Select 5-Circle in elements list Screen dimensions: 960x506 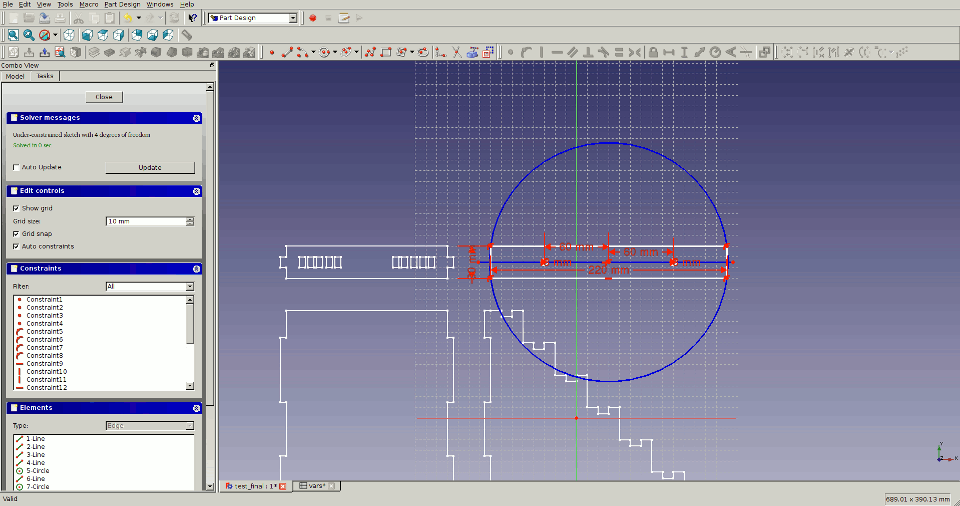tap(38, 471)
